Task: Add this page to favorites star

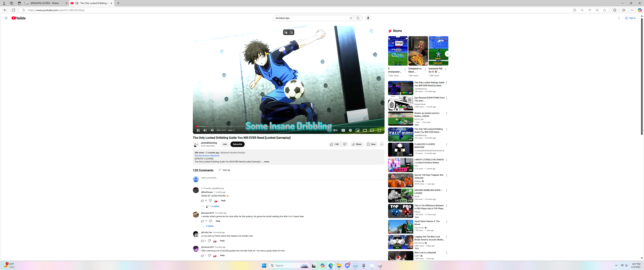Action: [604, 10]
